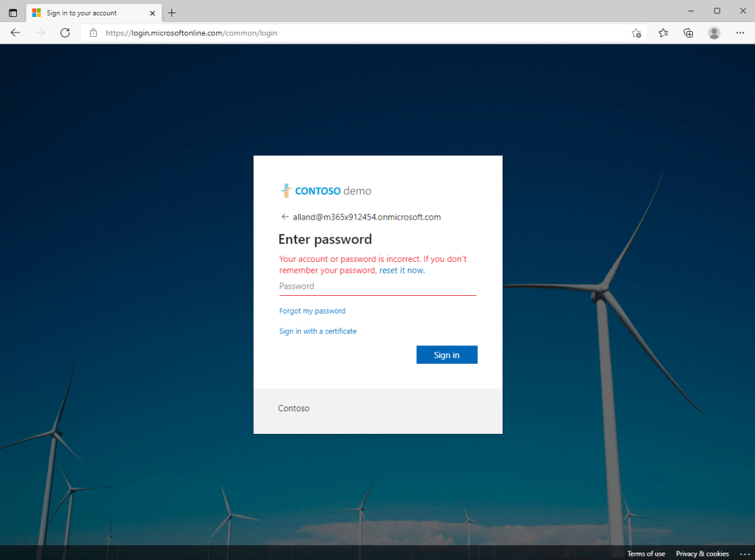Open the tab actions menu icon
This screenshot has height=560, width=755.
click(x=13, y=13)
